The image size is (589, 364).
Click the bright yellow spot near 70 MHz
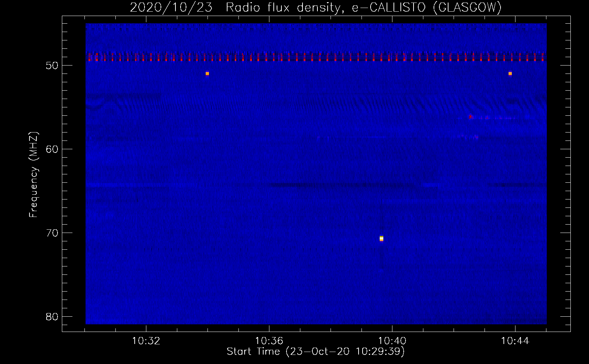click(x=382, y=238)
